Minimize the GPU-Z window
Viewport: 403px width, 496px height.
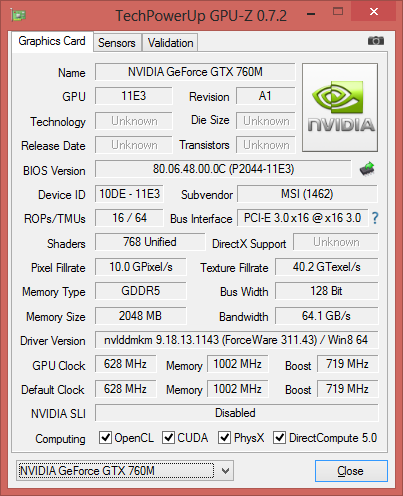(311, 13)
